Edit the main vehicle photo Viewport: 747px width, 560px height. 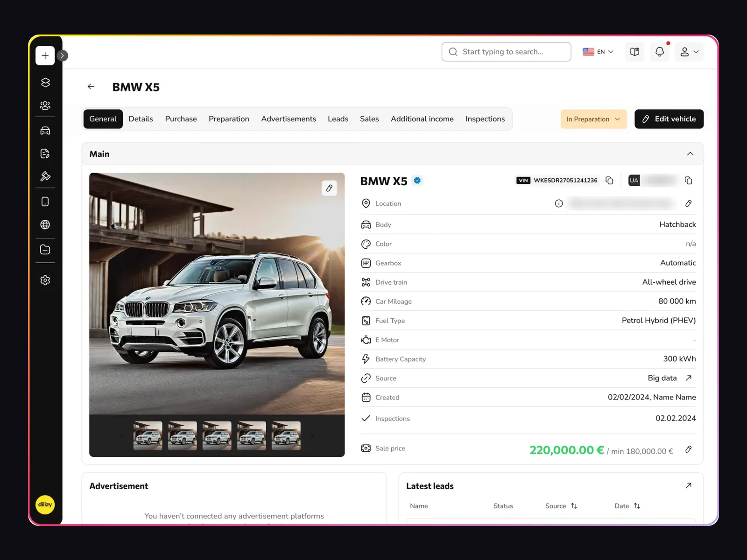click(329, 188)
